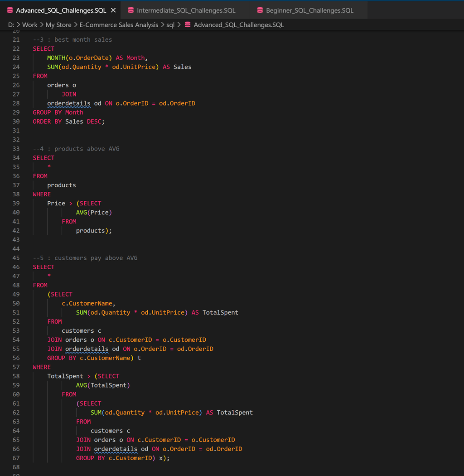
Task: Click 'TotalSpent' alias on line 51
Action: tap(220, 313)
